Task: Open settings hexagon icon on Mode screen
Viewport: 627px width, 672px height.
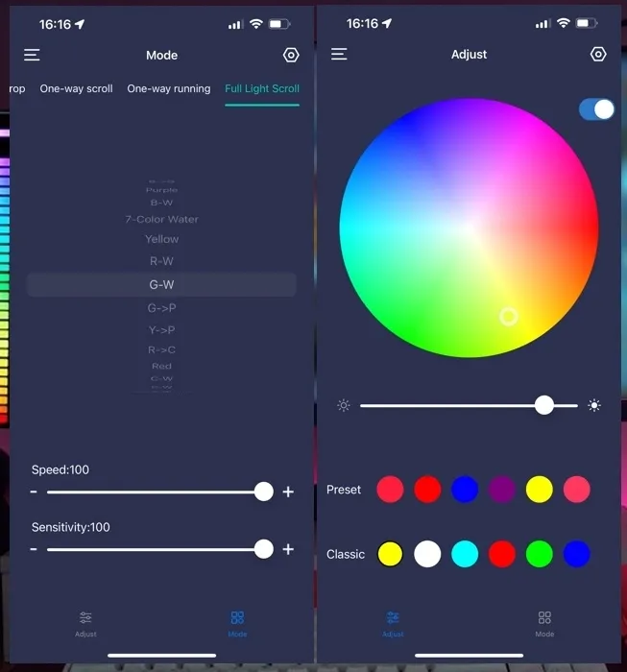Action: (x=291, y=56)
